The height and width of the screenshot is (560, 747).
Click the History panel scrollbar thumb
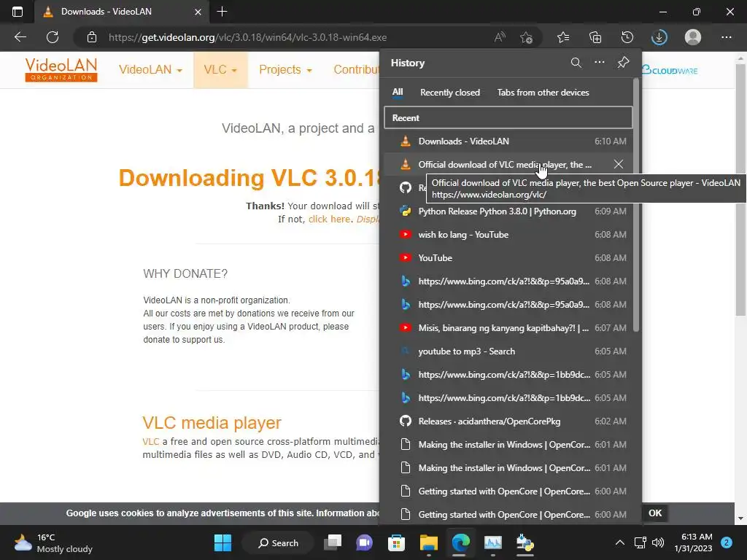point(636,205)
